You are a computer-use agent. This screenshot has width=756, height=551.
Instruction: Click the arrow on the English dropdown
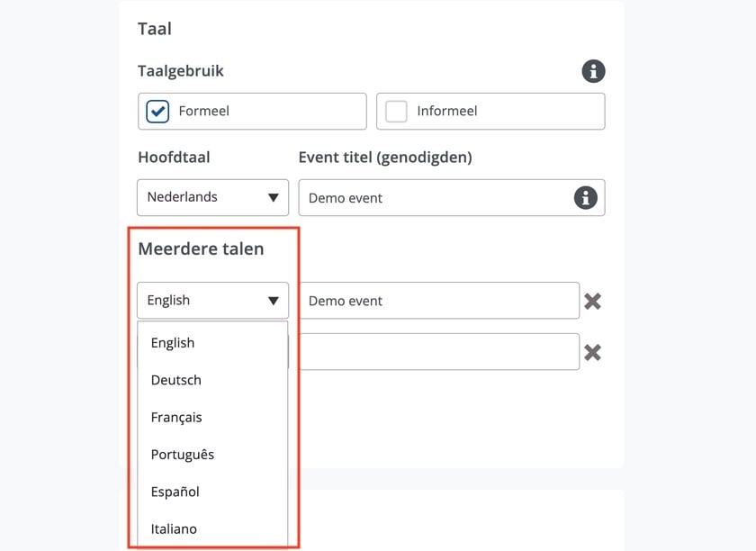coord(273,301)
